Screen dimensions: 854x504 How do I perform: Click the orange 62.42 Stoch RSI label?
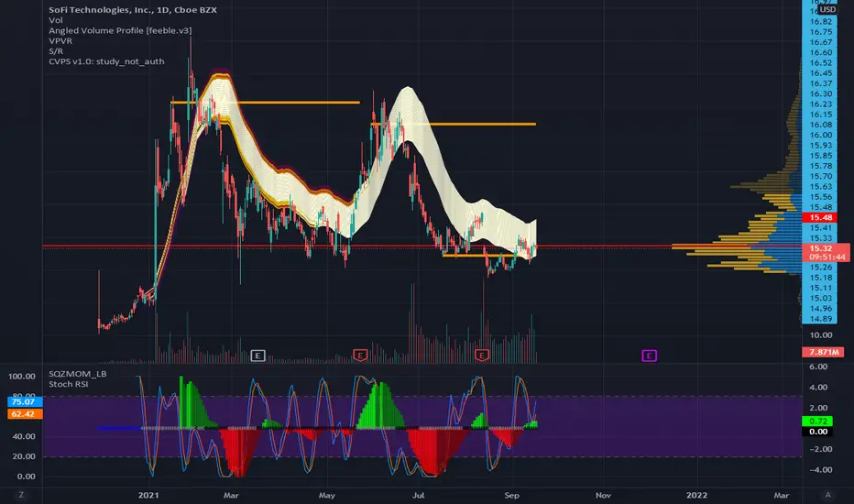(x=24, y=414)
